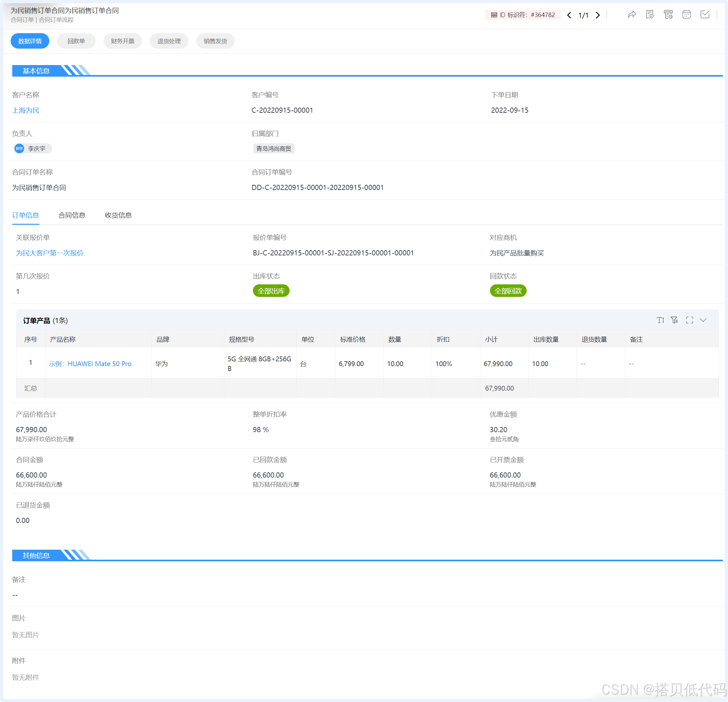Click the print history clock icon

pyautogui.click(x=668, y=14)
